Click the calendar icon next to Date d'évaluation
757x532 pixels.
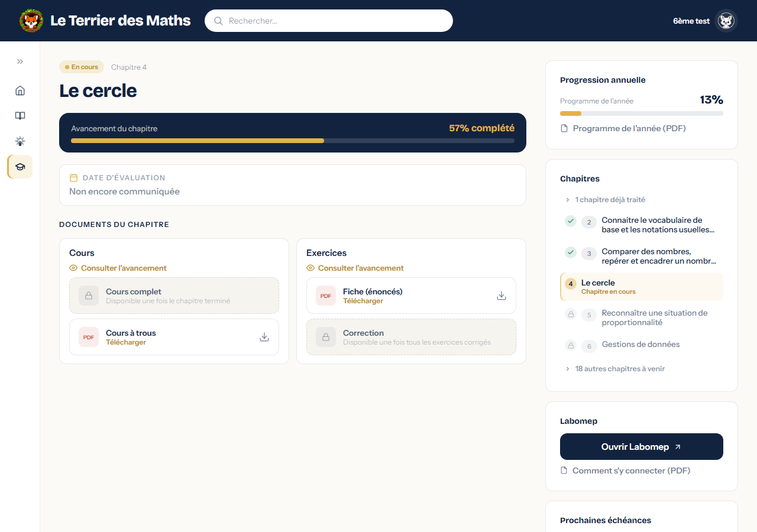click(x=74, y=177)
